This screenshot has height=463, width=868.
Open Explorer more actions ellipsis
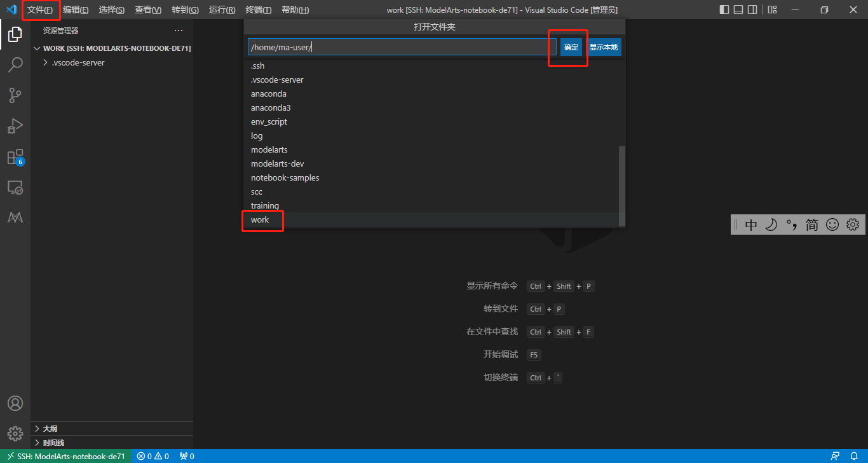[179, 31]
